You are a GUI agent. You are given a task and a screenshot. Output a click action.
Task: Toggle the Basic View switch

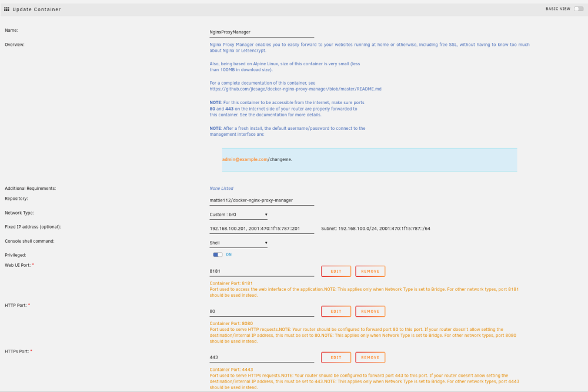pyautogui.click(x=578, y=9)
